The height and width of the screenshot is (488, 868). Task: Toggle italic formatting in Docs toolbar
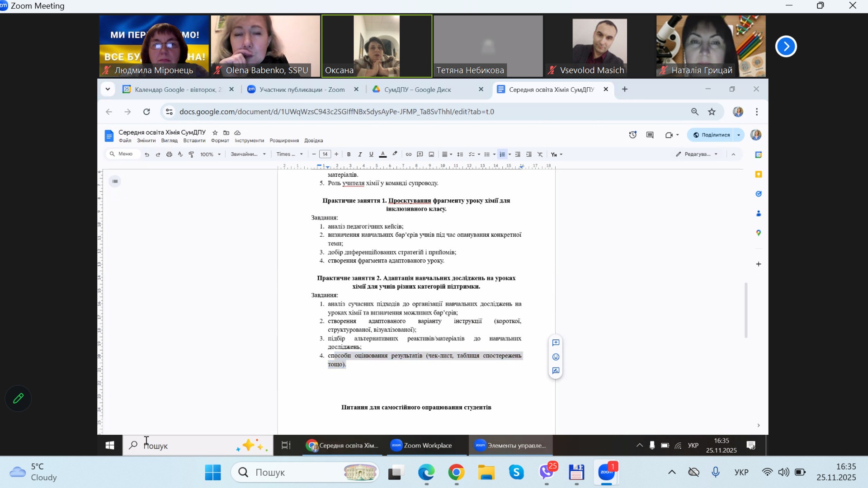(360, 155)
